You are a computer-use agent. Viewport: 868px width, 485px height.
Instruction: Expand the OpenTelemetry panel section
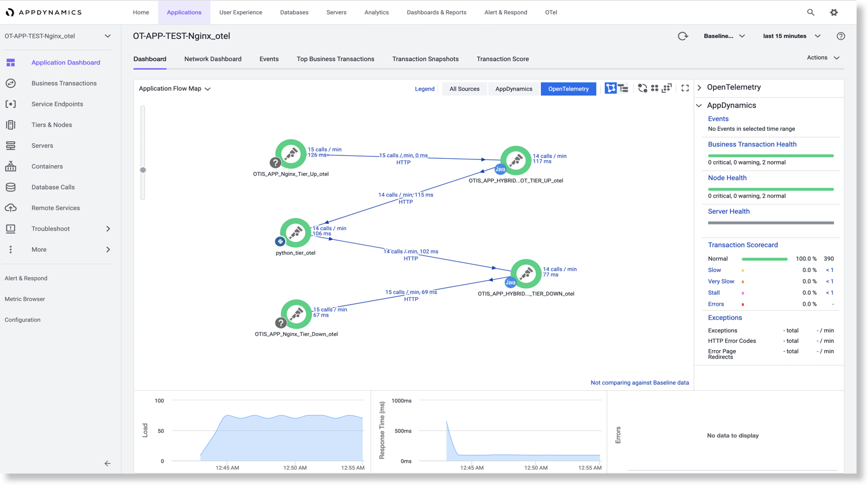700,87
